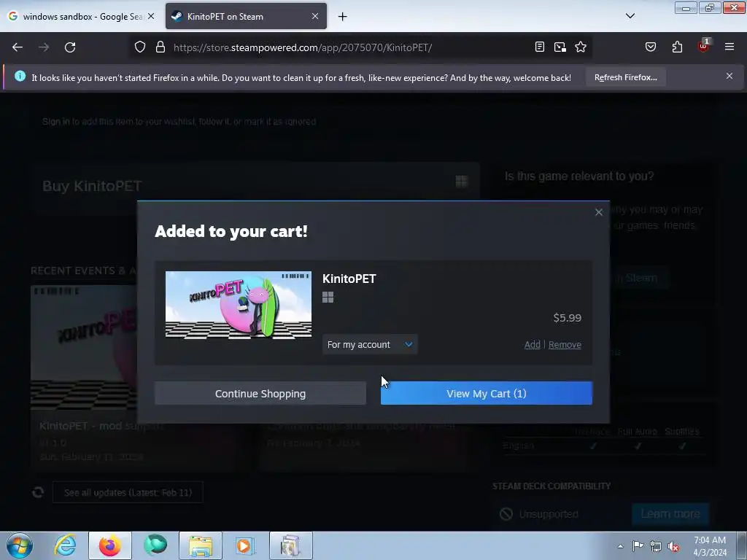
Task: Click the KinitoPET game thumbnail in dialog
Action: click(239, 305)
